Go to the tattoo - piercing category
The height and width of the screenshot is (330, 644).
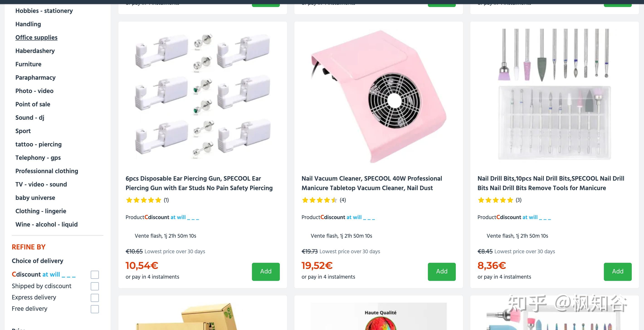coord(39,144)
